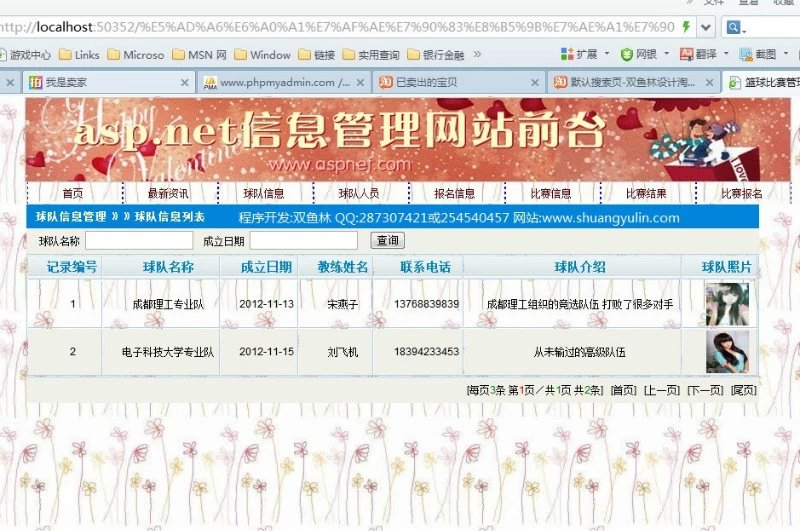Click the date 2012-11-15 cell
Screen dimensions: 800x531
coord(266,351)
